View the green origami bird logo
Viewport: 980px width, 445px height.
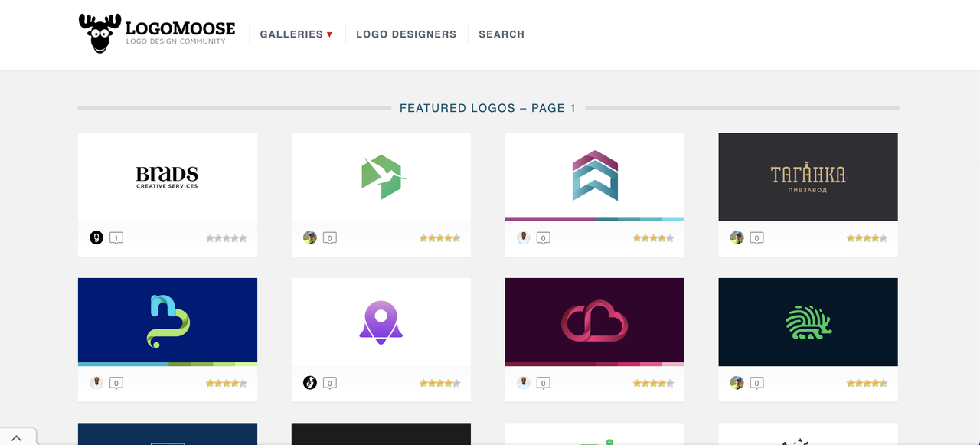pos(381,177)
